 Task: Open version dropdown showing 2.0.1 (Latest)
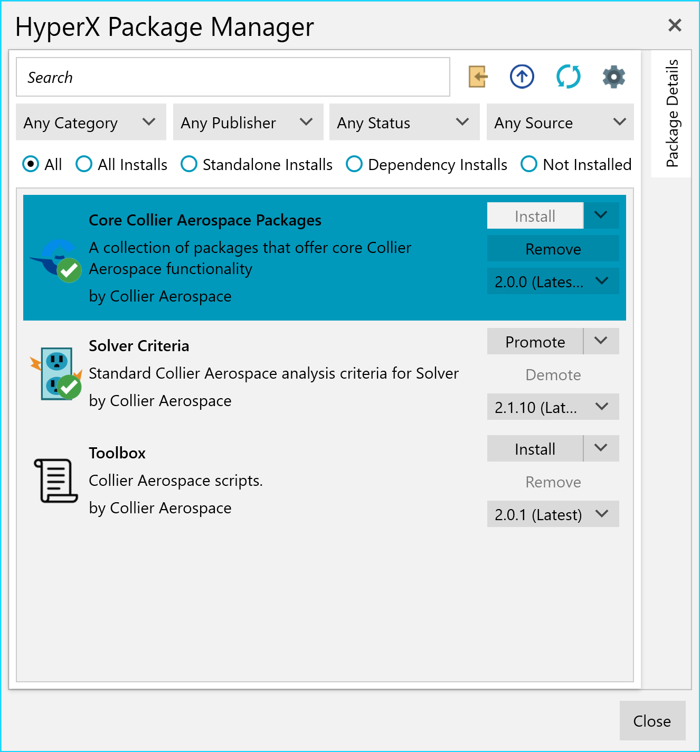[x=553, y=514]
